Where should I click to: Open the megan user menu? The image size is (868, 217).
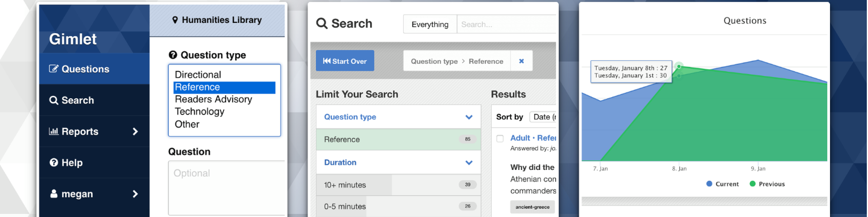94,194
